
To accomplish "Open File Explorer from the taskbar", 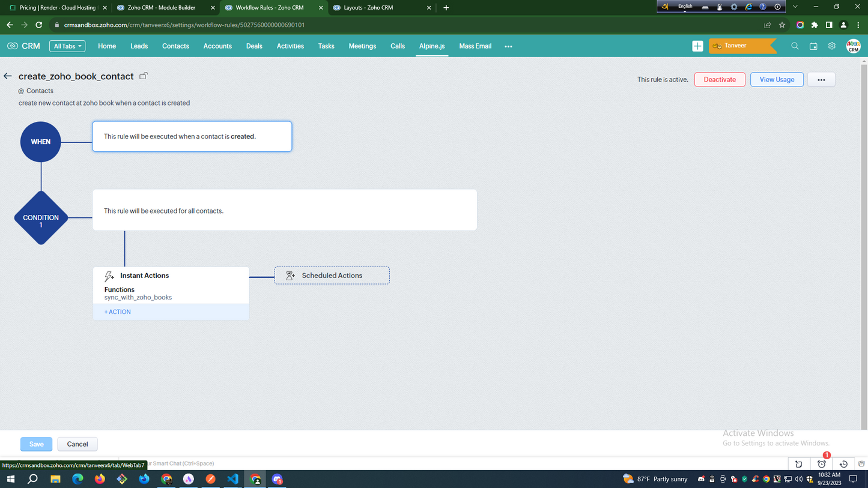I will click(x=55, y=479).
